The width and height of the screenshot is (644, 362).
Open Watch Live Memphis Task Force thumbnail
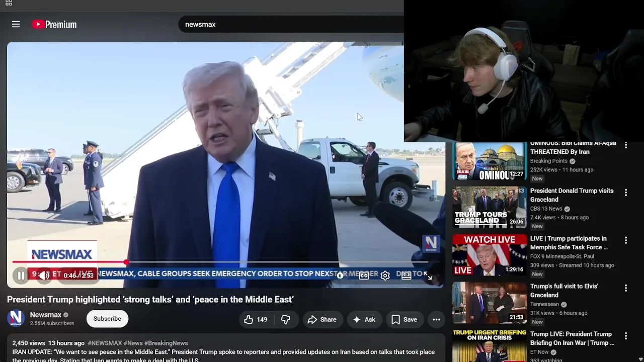coord(489,255)
